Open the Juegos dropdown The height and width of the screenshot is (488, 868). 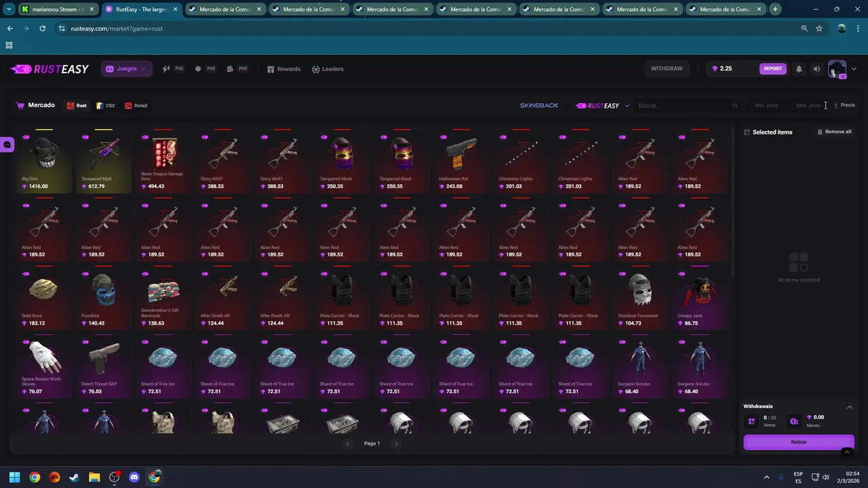click(x=127, y=68)
